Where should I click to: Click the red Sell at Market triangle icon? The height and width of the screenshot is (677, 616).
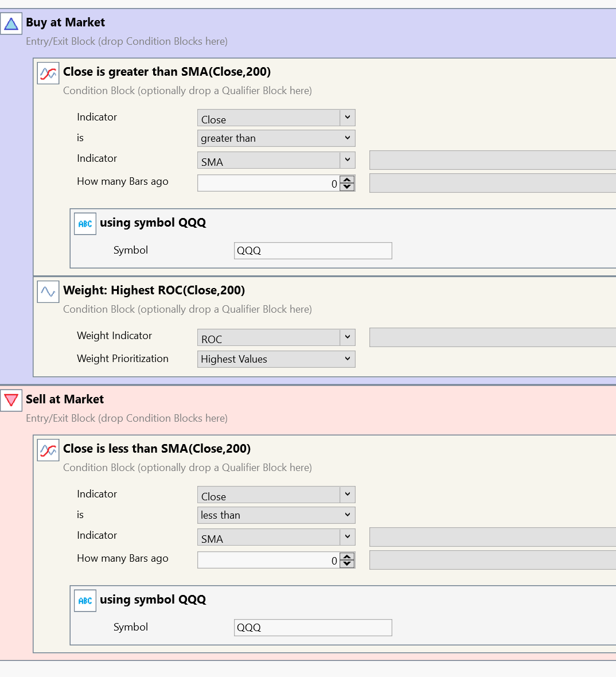coord(11,400)
